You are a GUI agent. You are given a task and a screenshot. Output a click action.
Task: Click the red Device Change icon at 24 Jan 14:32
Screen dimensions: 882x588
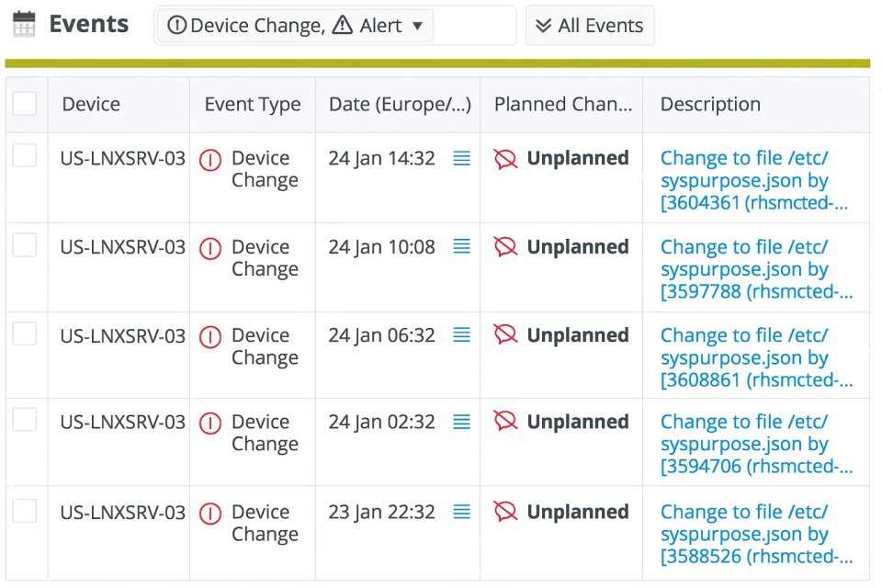click(210, 161)
